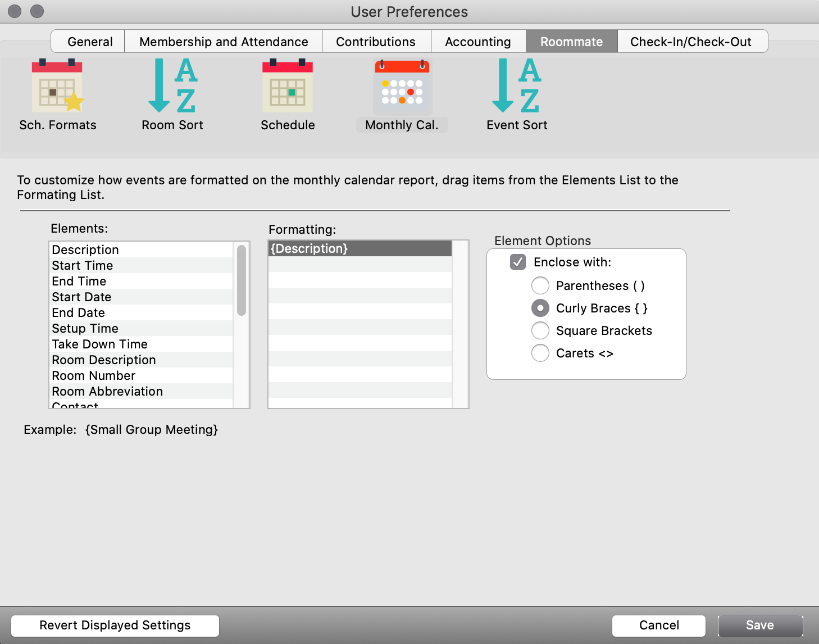Click the Elements list scrollbar
The width and height of the screenshot is (819, 644).
click(x=242, y=281)
